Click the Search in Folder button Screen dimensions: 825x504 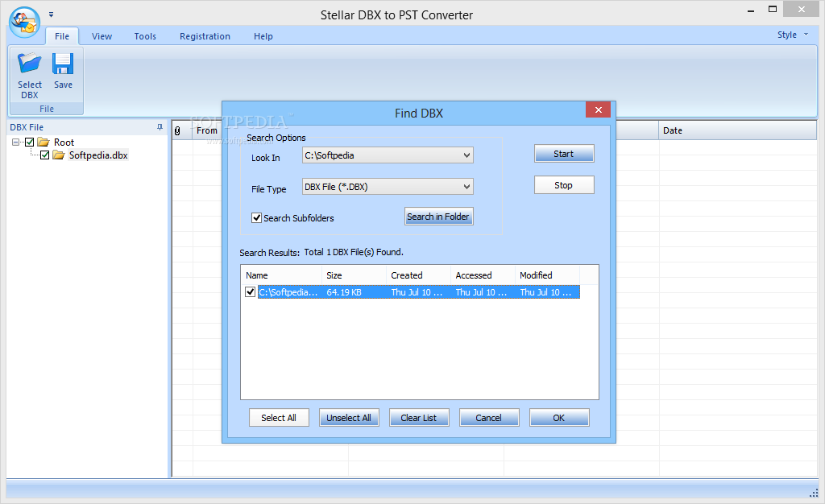[x=439, y=217]
